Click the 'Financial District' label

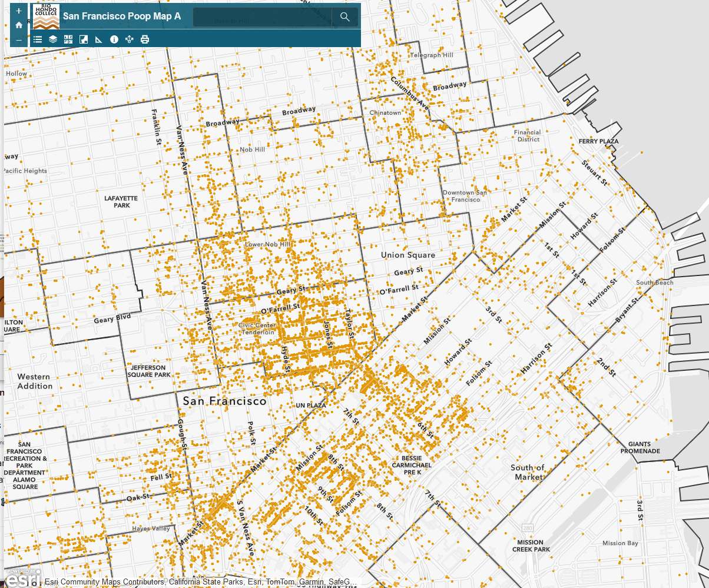point(528,136)
